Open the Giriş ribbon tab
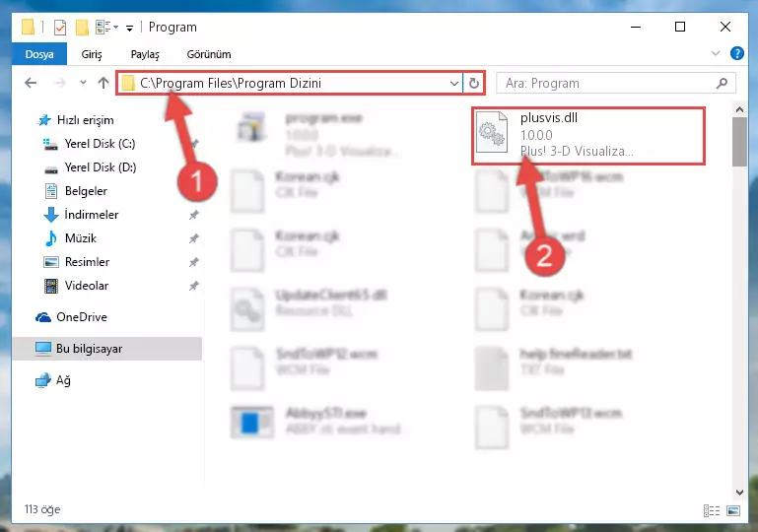The width and height of the screenshot is (758, 532). pos(92,54)
